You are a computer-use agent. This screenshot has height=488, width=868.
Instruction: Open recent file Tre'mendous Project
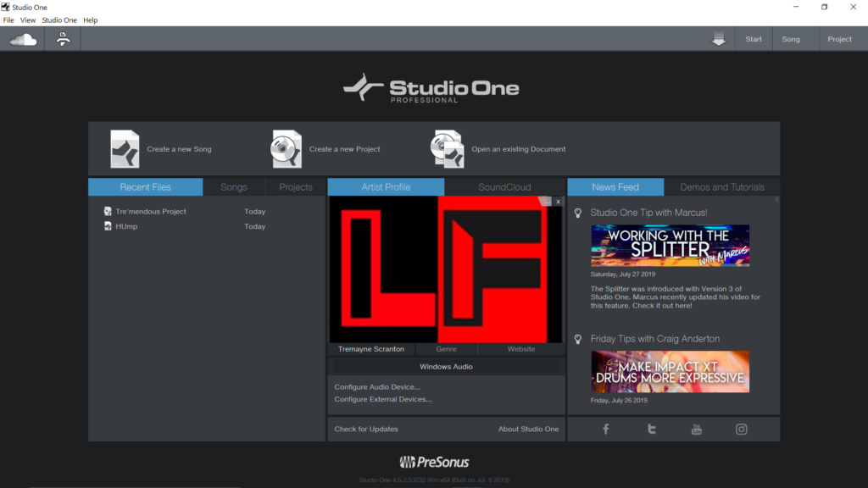point(207,211)
